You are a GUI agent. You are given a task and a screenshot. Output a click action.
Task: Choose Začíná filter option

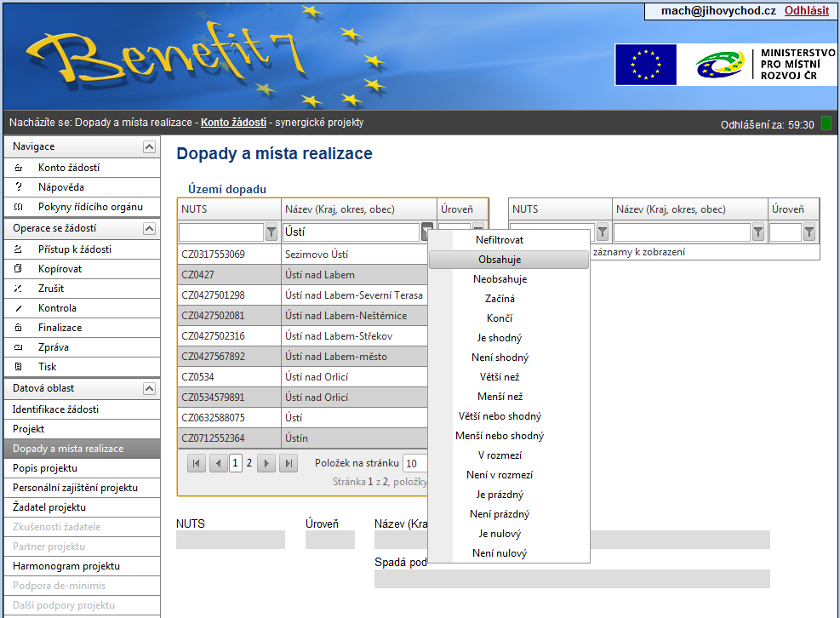[500, 299]
